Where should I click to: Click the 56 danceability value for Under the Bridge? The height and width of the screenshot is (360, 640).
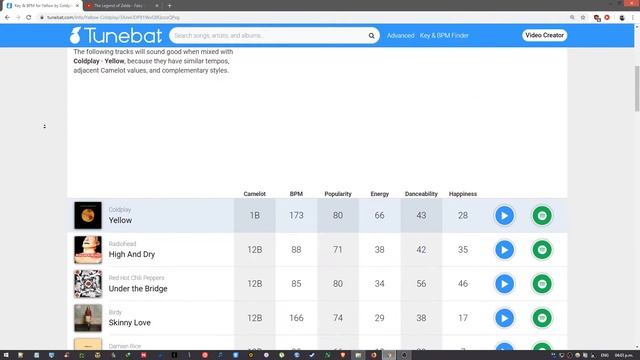421,284
